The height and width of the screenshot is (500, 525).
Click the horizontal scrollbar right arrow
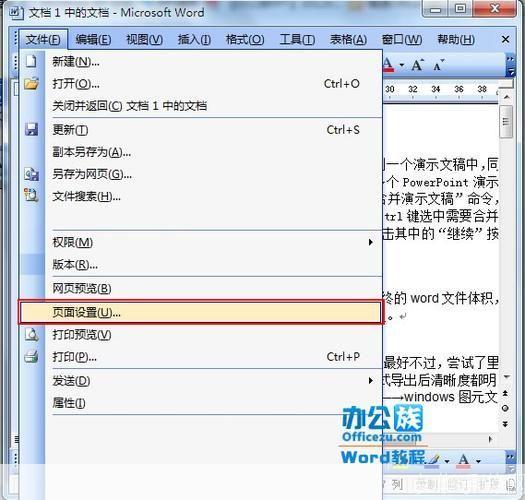tap(491, 439)
